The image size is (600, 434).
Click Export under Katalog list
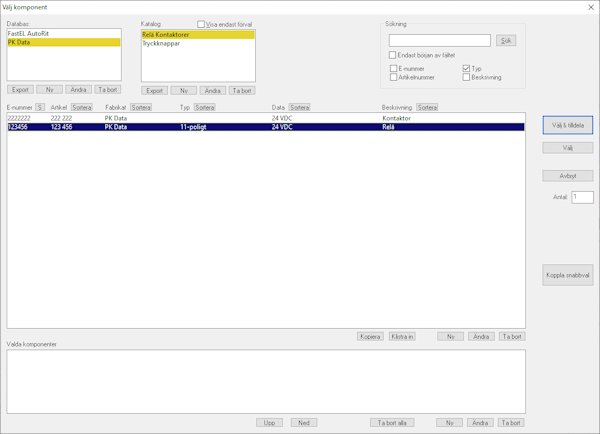click(x=155, y=91)
